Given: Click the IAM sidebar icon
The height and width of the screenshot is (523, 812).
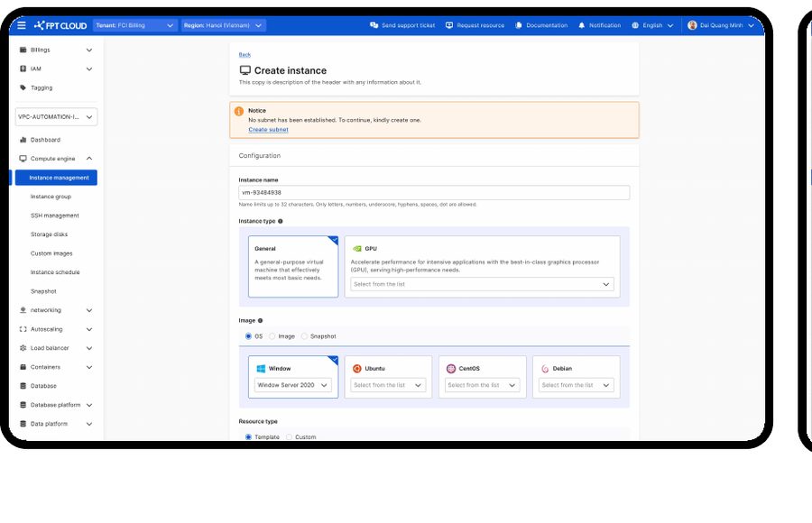Looking at the screenshot, I should click(x=23, y=69).
